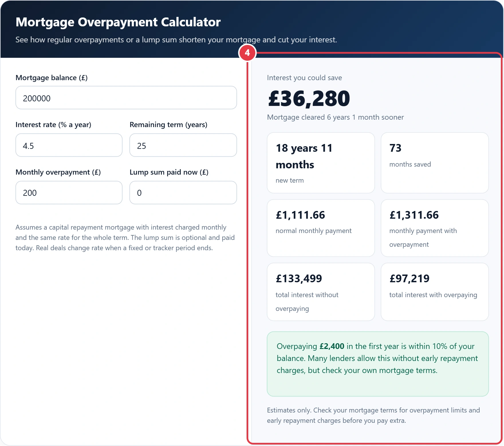Viewport: 504px width, 446px height.
Task: Click the £133,499 total interest without overpaying
Action: coord(299,279)
